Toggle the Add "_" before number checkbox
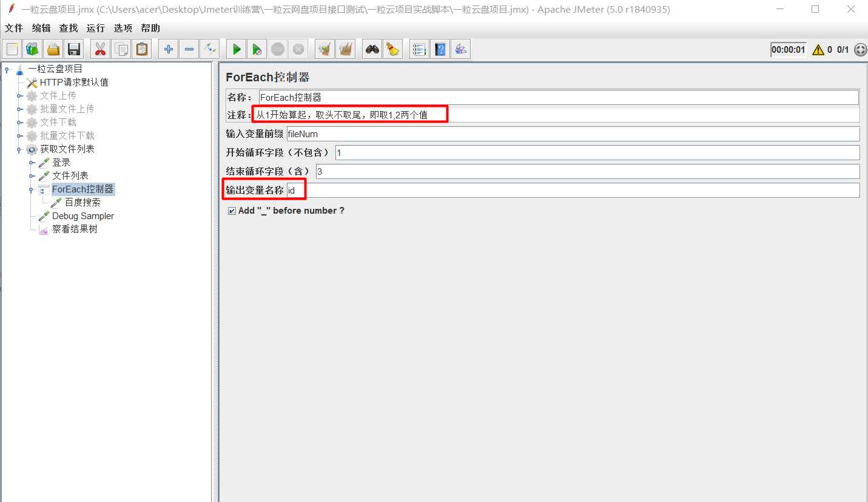Screen dimensions: 868x502 coord(232,211)
